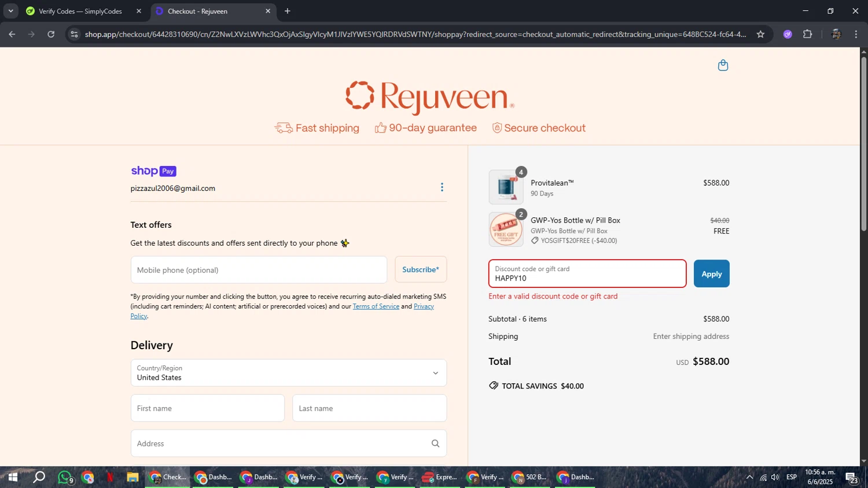Click the browser address bar URL
Image resolution: width=868 pixels, height=488 pixels.
[415, 34]
